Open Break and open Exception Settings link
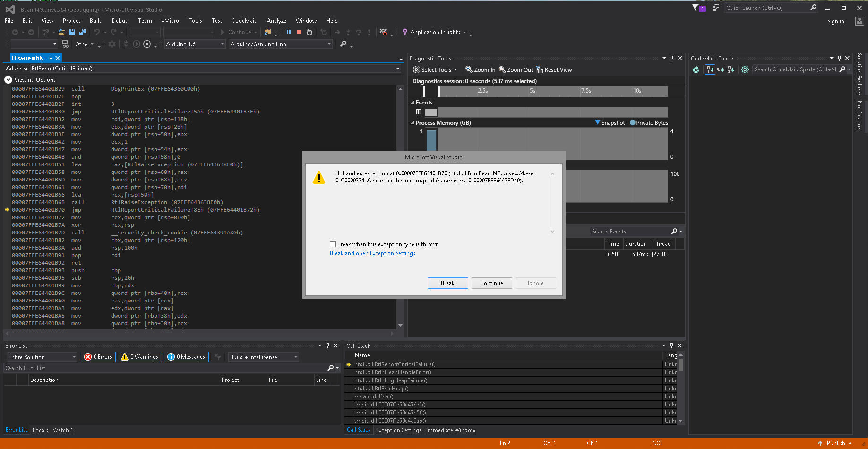This screenshot has width=868, height=449. click(x=372, y=253)
